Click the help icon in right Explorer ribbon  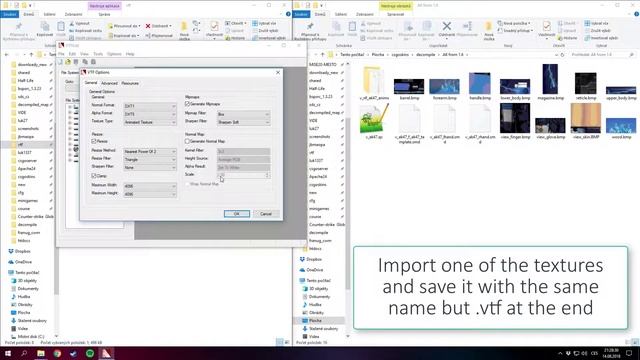636,14
